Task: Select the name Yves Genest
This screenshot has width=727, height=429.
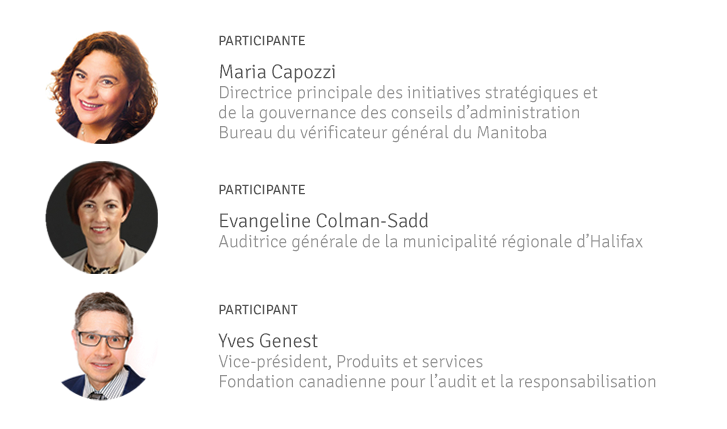Action: [x=268, y=341]
